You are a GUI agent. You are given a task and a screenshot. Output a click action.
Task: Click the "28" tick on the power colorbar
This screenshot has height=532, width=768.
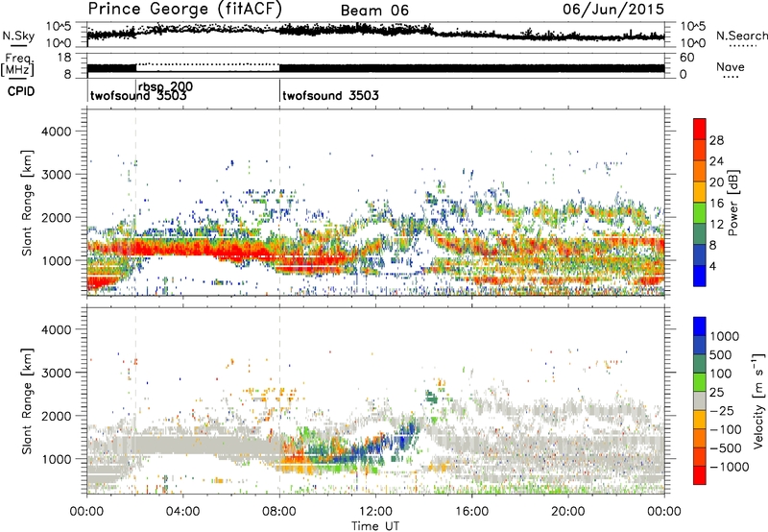click(x=716, y=140)
